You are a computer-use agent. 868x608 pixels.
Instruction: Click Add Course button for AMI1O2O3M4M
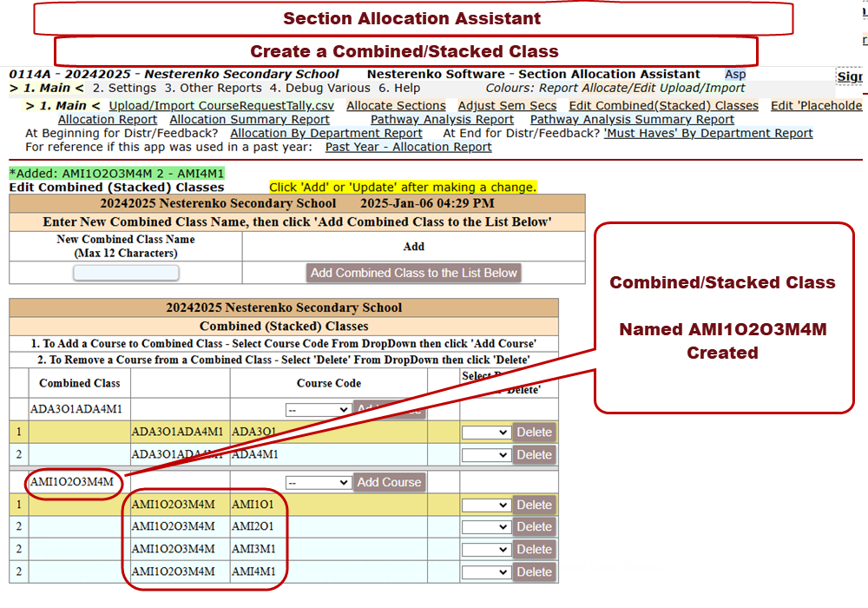click(389, 483)
